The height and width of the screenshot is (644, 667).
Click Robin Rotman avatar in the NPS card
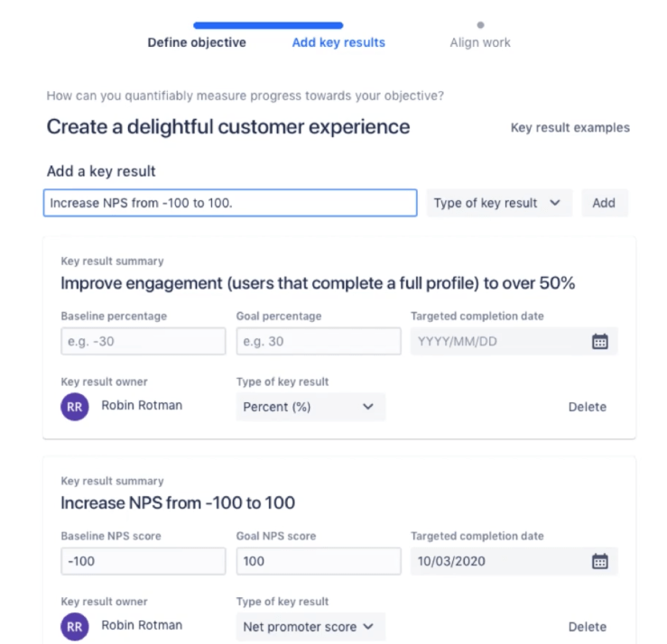75,626
